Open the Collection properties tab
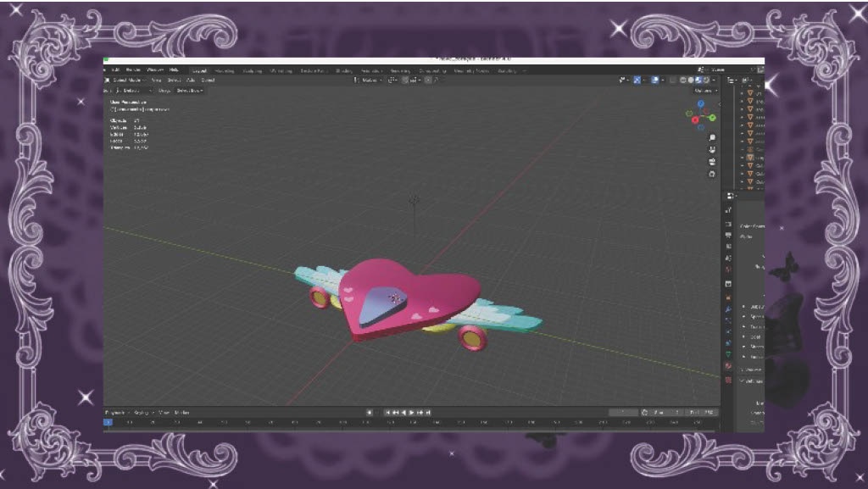Viewport: 868px width, 489px height. coord(728,284)
